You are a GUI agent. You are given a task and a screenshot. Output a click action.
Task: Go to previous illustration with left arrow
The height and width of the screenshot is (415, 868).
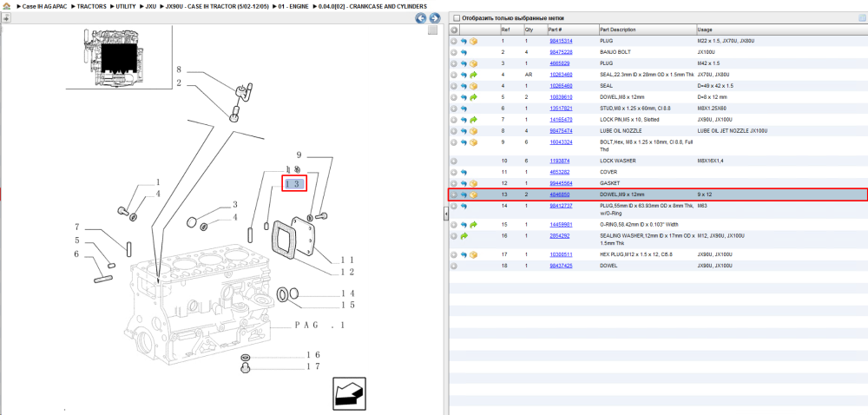pos(421,18)
